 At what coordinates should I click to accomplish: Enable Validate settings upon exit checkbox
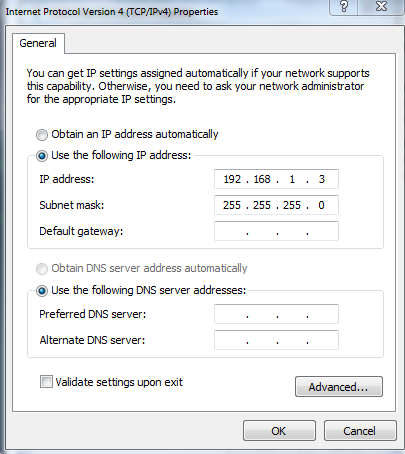pos(46,382)
